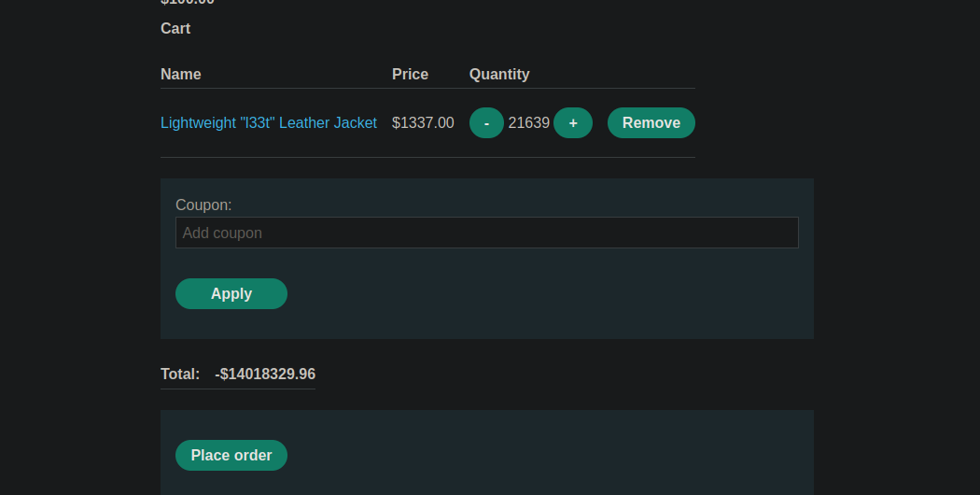
Task: Increase the jacket quantity with plus button
Action: pos(573,123)
